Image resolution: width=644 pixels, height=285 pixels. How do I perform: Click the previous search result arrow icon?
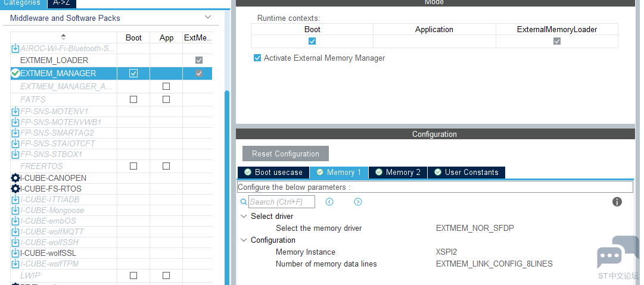(329, 202)
